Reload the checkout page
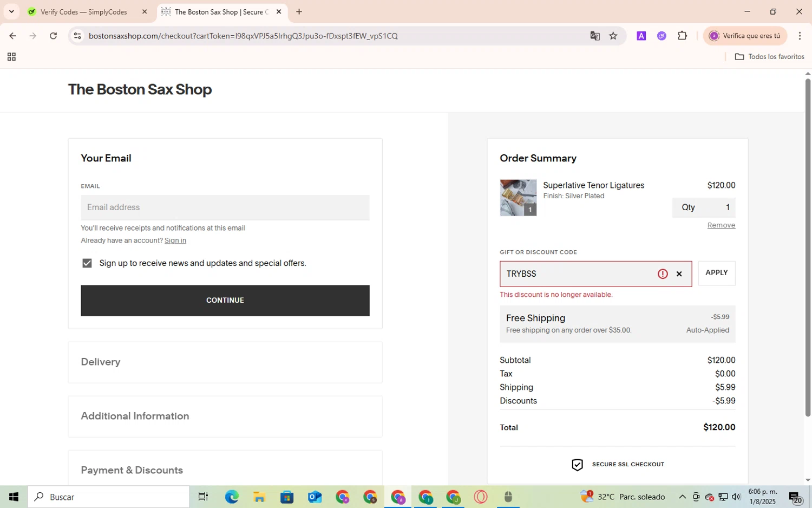The height and width of the screenshot is (508, 812). 53,36
